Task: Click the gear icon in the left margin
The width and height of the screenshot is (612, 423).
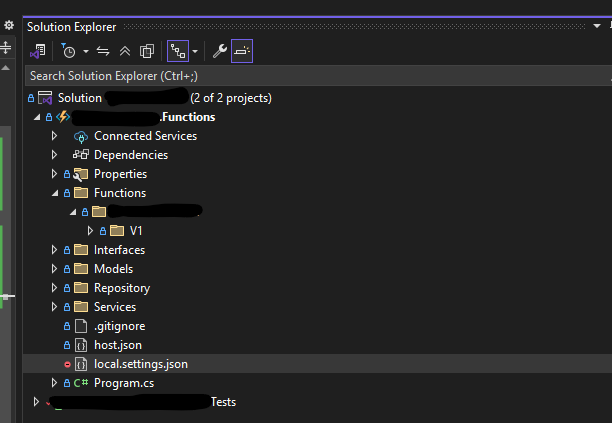Action: [x=9, y=26]
